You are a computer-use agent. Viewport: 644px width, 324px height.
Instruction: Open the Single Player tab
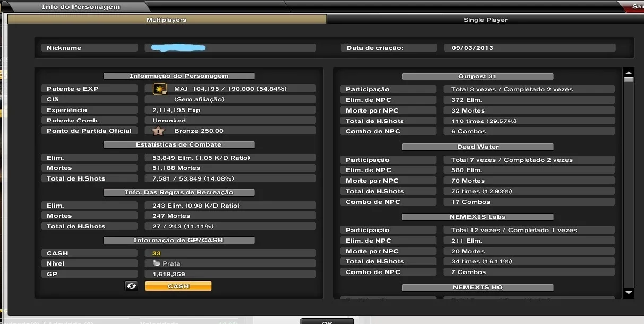pos(485,20)
